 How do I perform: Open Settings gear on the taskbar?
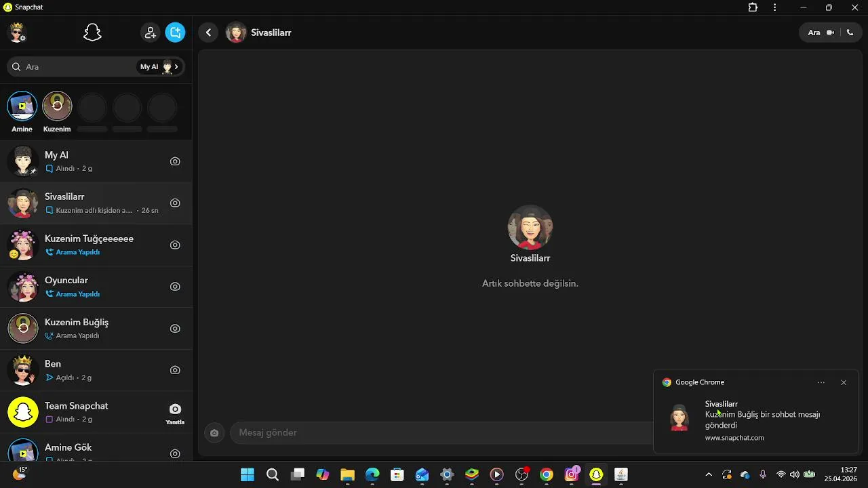click(447, 474)
